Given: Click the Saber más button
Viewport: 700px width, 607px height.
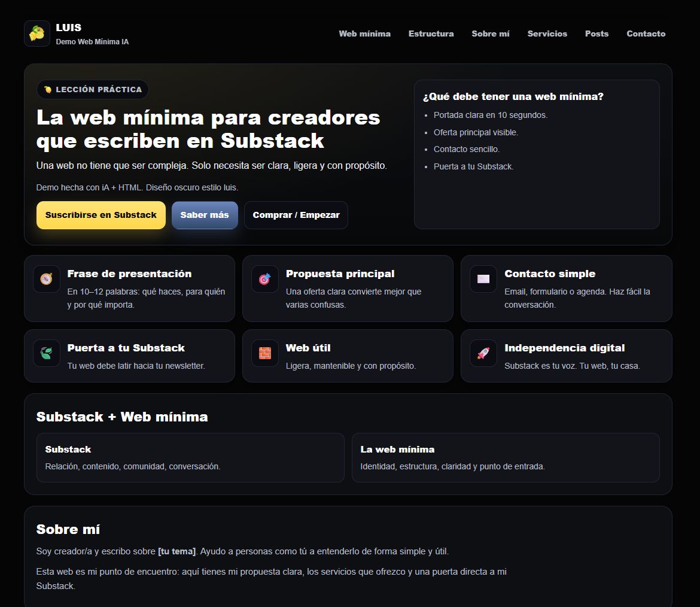Looking at the screenshot, I should click(x=205, y=215).
